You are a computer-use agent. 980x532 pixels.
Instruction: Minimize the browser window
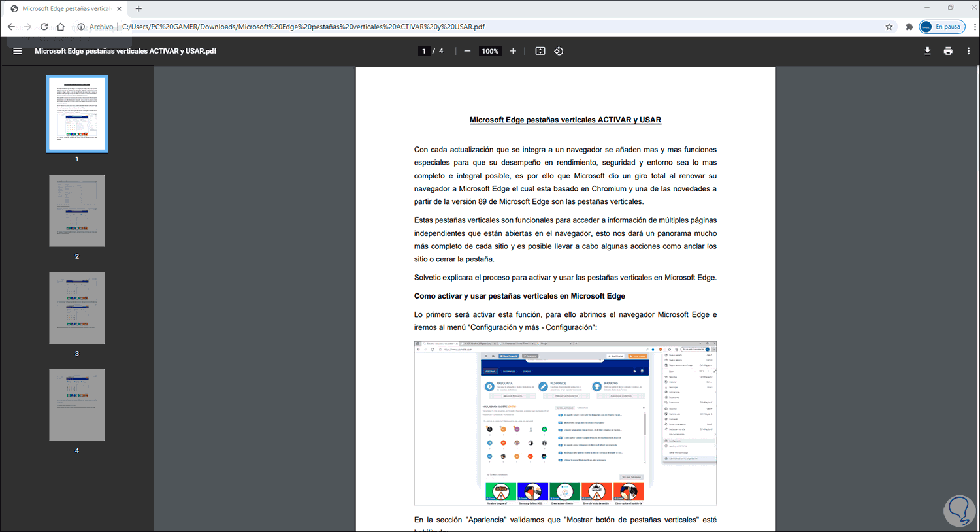point(926,8)
